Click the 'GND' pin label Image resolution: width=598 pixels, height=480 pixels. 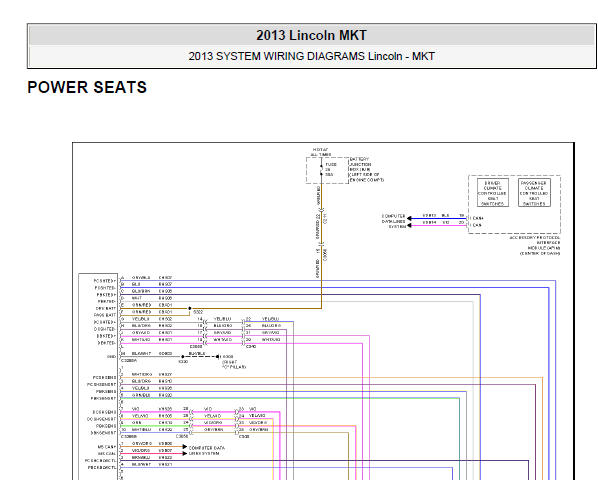(111, 357)
